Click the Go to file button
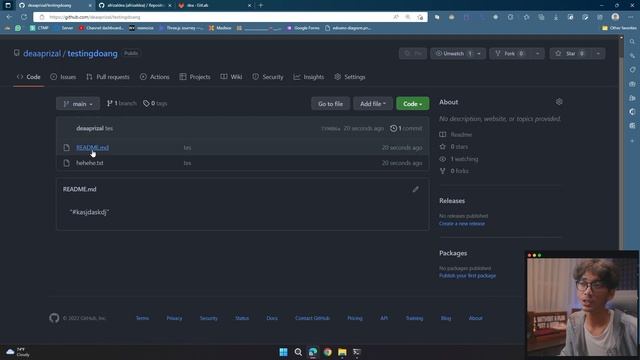640x360 pixels. [x=331, y=104]
